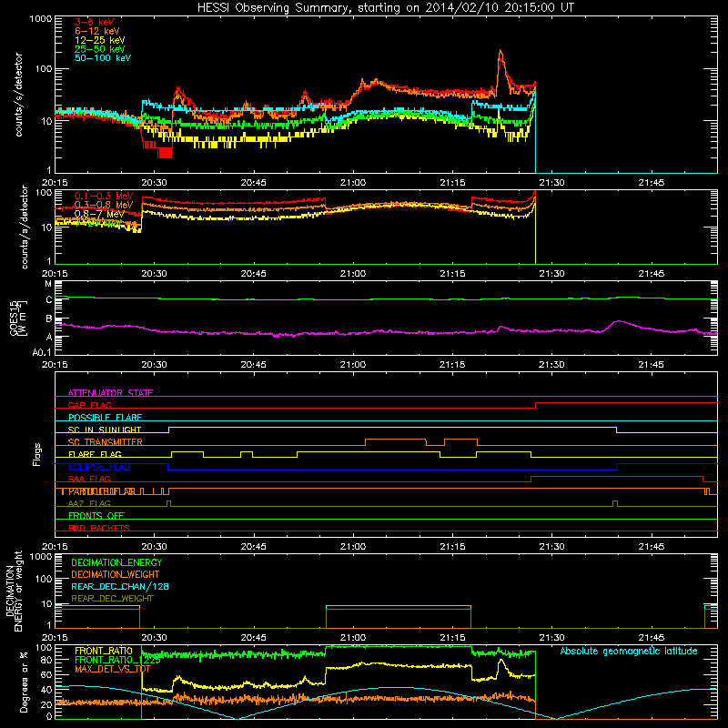
Task: Select the FLARE_FLAG label
Action: click(x=95, y=454)
